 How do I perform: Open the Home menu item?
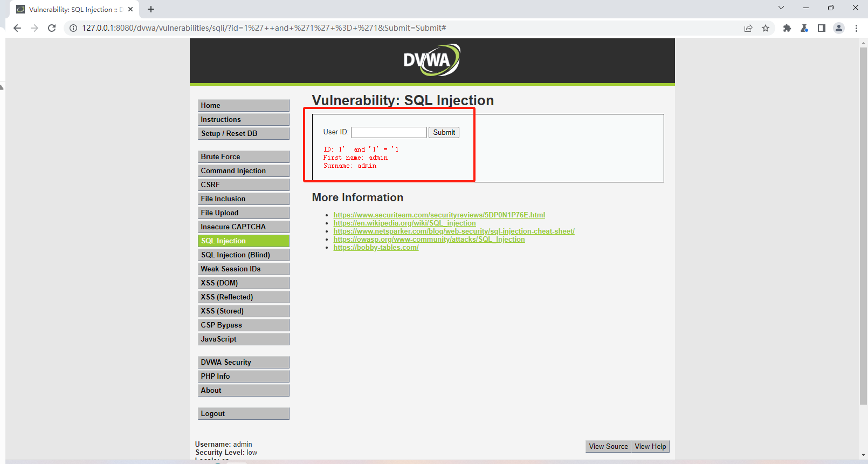click(244, 105)
